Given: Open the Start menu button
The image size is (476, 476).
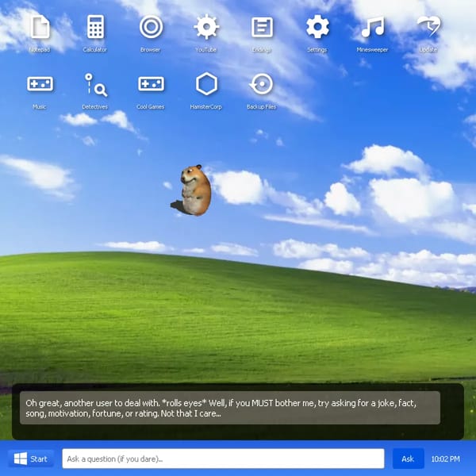Looking at the screenshot, I should pos(31,459).
